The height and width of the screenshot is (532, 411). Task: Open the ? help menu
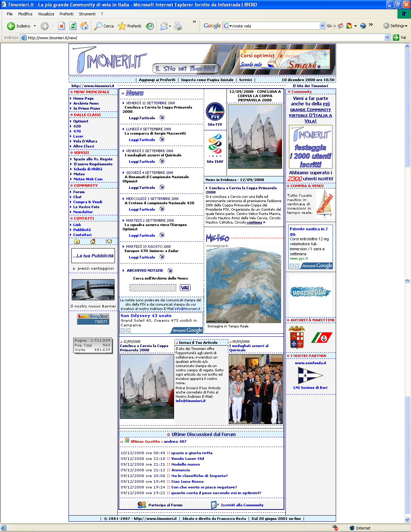click(x=102, y=14)
